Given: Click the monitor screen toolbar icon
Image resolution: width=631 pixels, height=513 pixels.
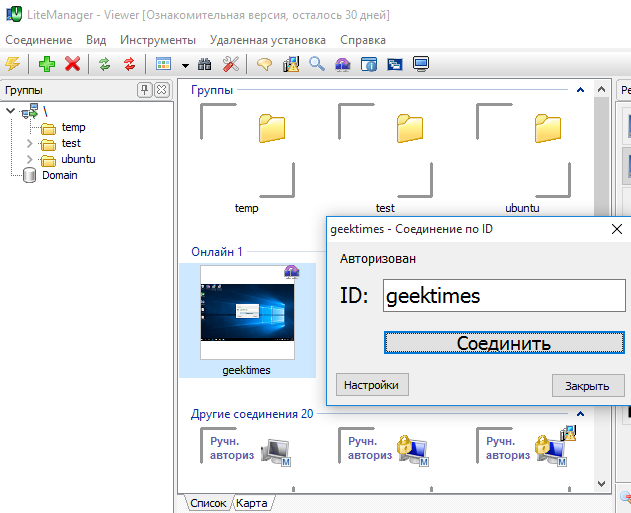Looking at the screenshot, I should 421,64.
